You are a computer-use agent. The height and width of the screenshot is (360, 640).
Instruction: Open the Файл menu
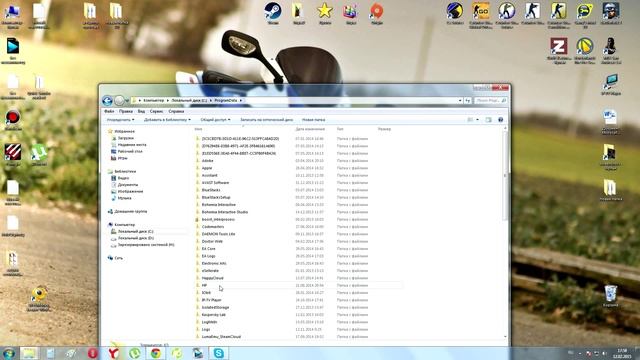(x=109, y=111)
